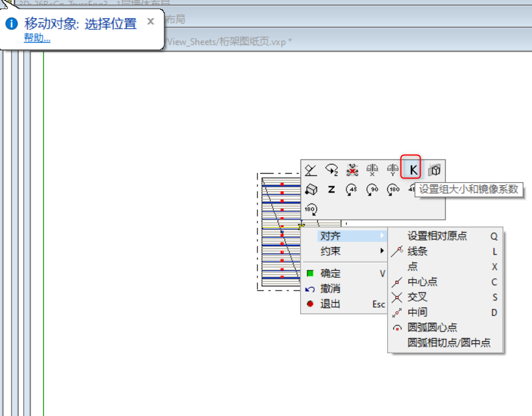The height and width of the screenshot is (416, 532).
Task: Select 点 alignment option
Action: click(x=445, y=267)
